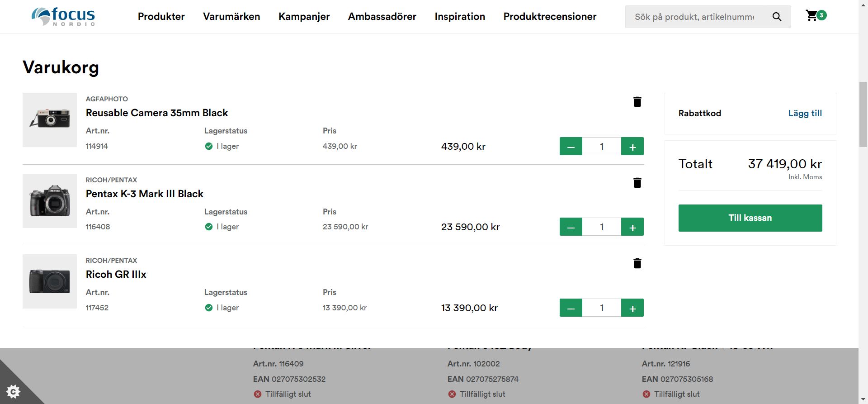Decrease quantity of Ricoh GR IIIx
The width and height of the screenshot is (868, 404).
[571, 308]
